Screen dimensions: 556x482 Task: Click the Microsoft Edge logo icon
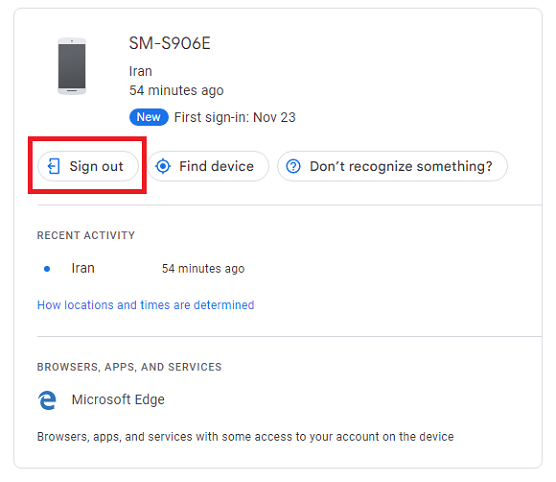(47, 400)
